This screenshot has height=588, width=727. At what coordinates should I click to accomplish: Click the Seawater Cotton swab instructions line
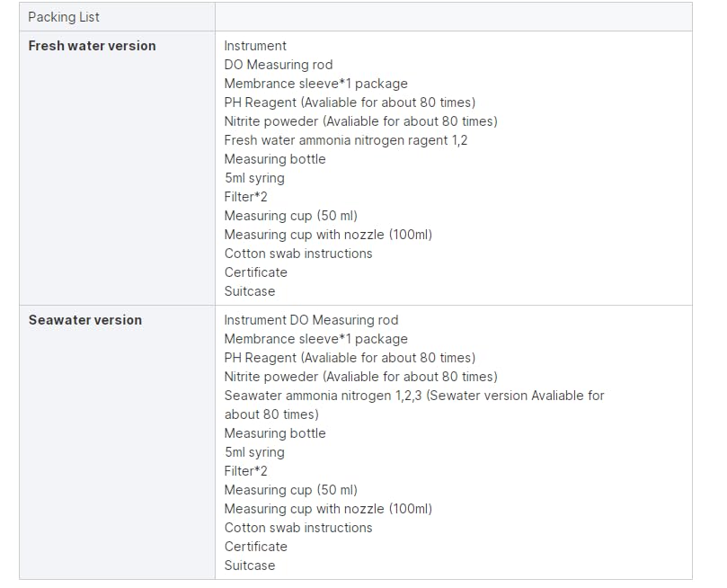coord(298,528)
